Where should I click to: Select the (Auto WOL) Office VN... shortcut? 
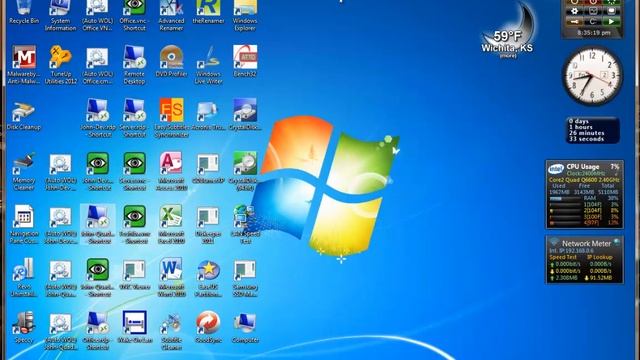pos(97,16)
